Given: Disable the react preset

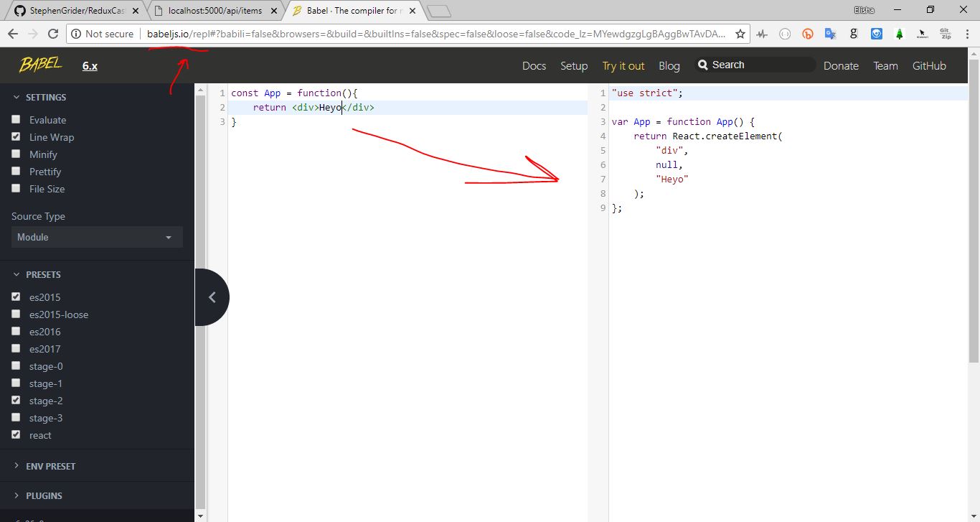Looking at the screenshot, I should click(16, 435).
